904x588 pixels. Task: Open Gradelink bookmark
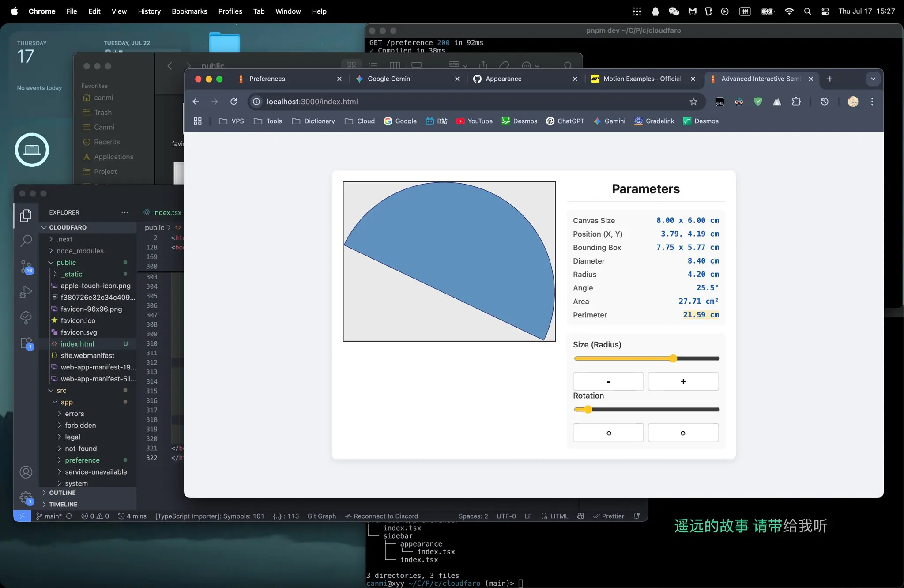pyautogui.click(x=654, y=121)
